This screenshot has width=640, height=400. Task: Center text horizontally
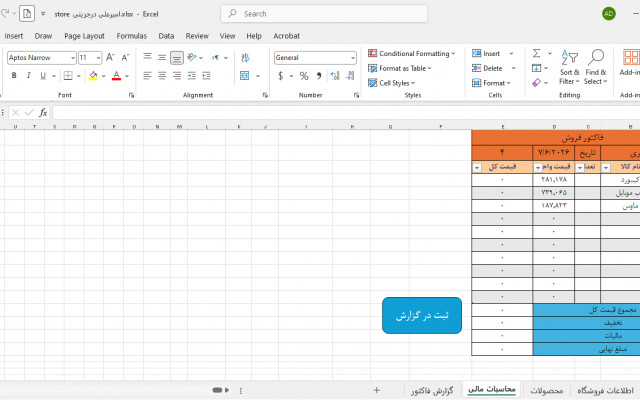[162, 76]
